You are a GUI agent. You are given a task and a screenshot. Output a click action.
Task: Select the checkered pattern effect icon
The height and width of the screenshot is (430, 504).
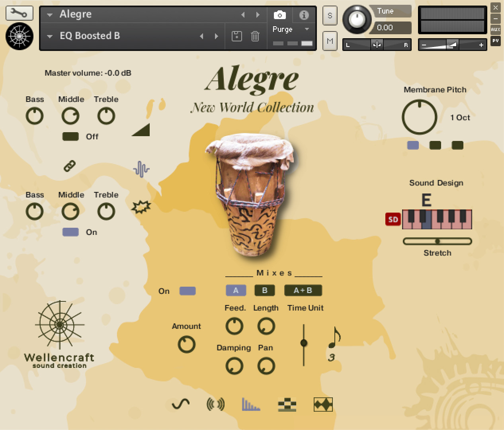[287, 404]
